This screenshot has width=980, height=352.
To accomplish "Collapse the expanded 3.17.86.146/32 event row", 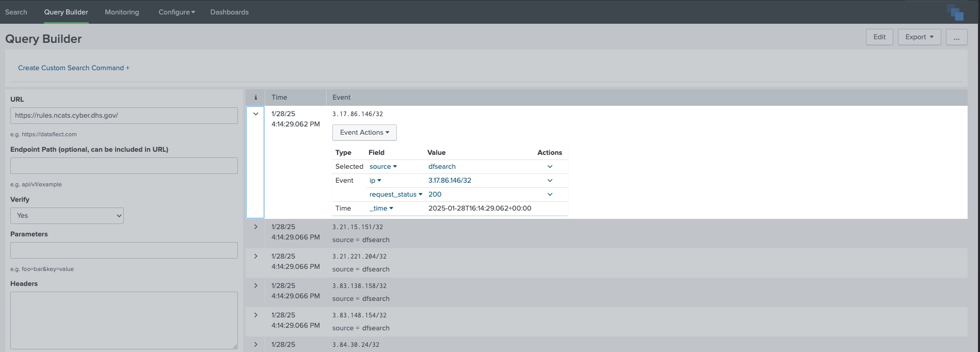I will tap(255, 114).
